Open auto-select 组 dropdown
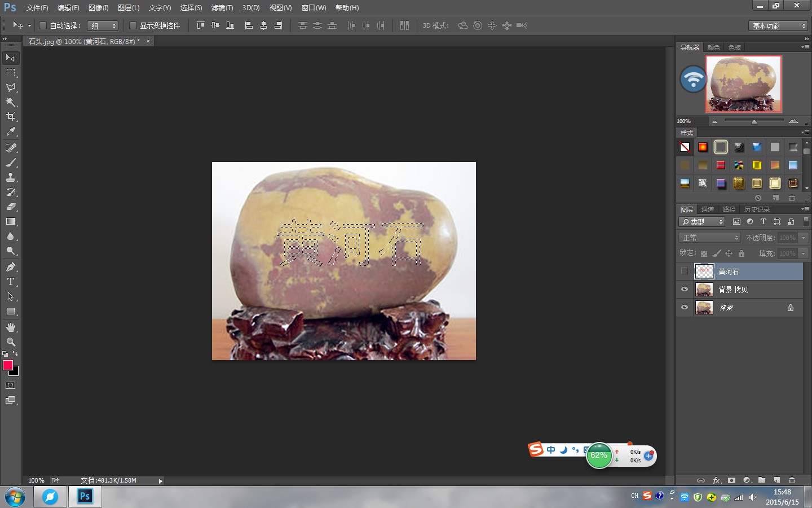 pyautogui.click(x=103, y=26)
